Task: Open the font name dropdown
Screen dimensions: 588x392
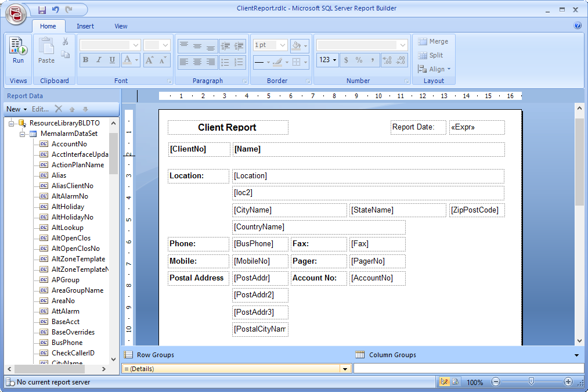Action: coord(136,45)
